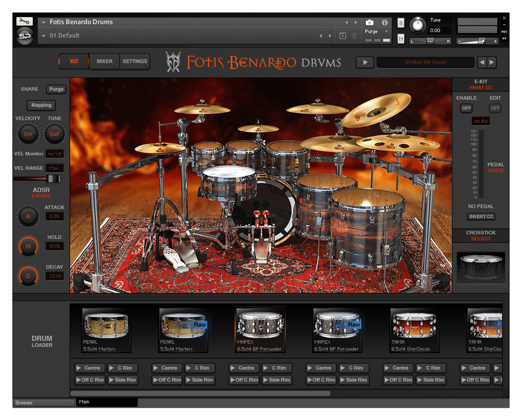The height and width of the screenshot is (420, 522).
Task: Click the camera snapshot icon
Action: (369, 23)
